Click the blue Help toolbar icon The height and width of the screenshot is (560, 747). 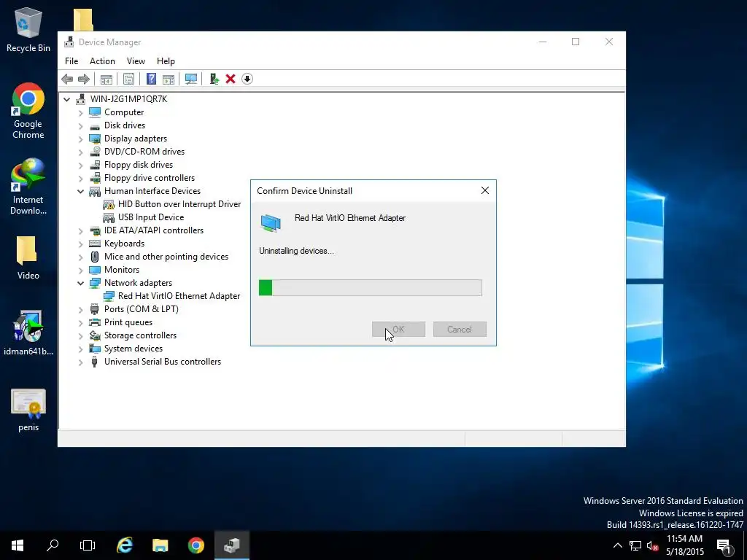[151, 79]
